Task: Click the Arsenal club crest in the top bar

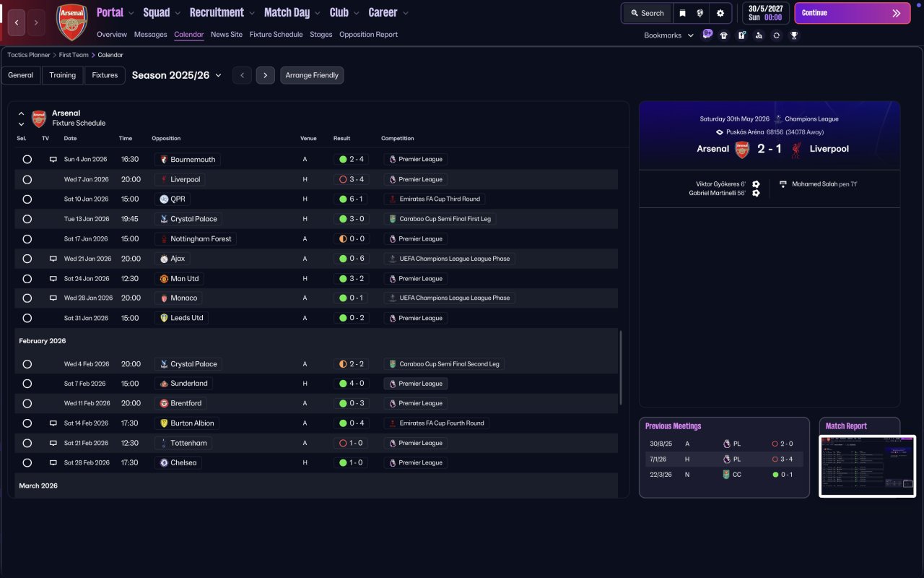Action: (x=71, y=22)
